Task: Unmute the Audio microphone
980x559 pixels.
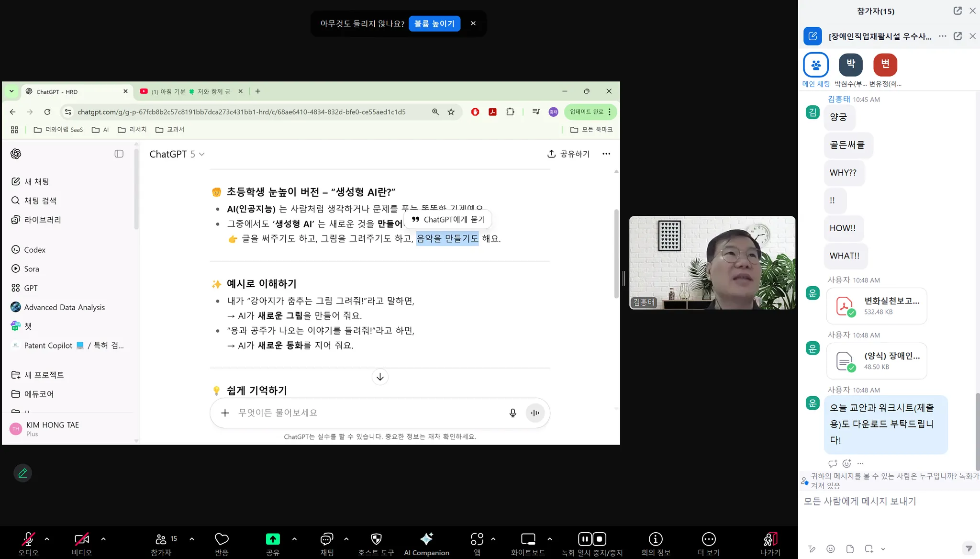Action: (28, 539)
